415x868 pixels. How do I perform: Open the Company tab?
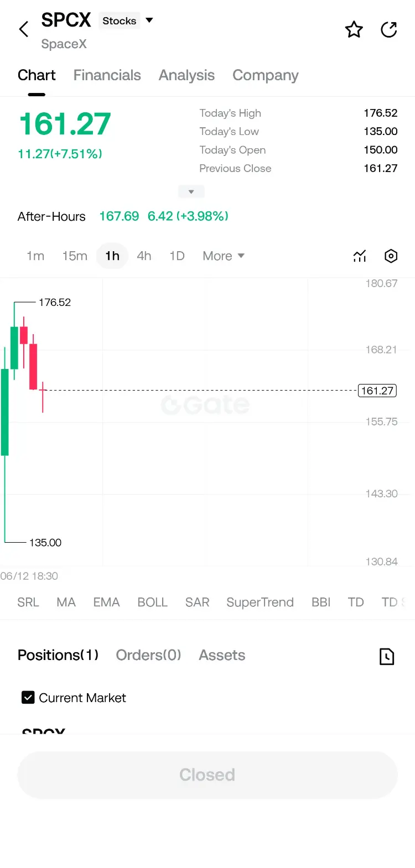click(x=266, y=75)
